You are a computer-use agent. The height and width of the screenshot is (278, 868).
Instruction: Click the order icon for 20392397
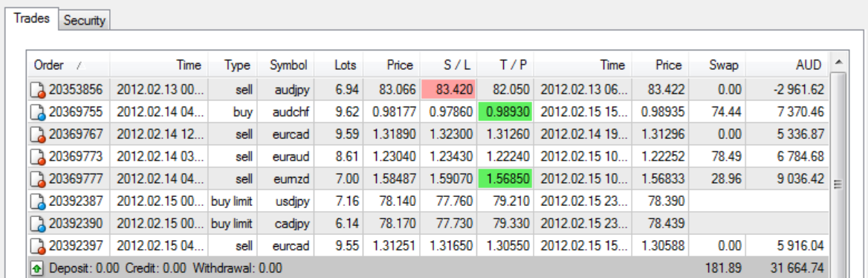[38, 246]
